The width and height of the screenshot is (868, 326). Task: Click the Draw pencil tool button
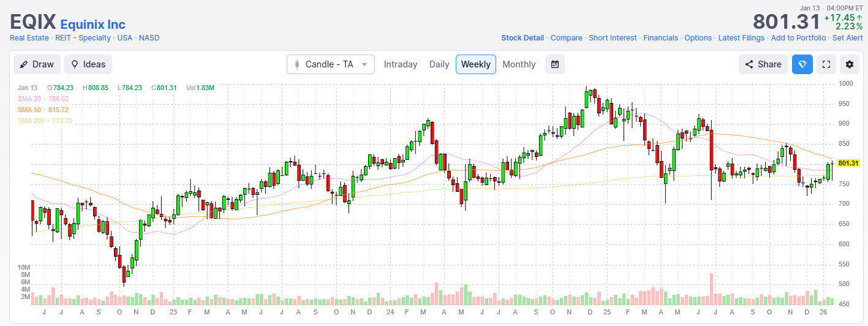(37, 64)
